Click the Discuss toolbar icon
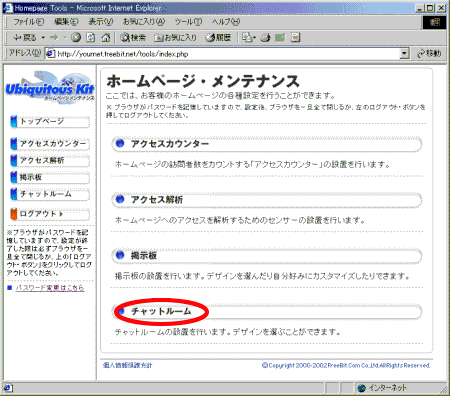Screen dimensions: 450x396 296,38
